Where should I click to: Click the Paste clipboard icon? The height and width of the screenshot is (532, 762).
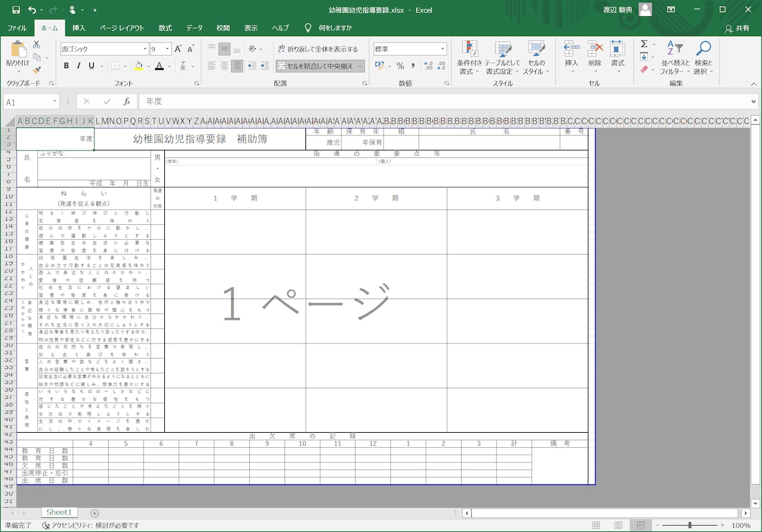17,49
